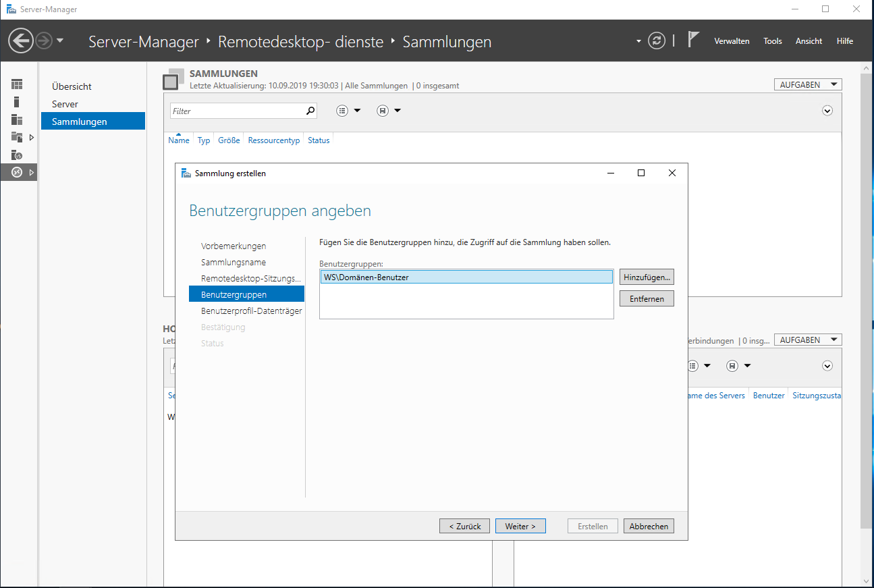
Task: Sort by the Name column header
Action: [x=179, y=140]
